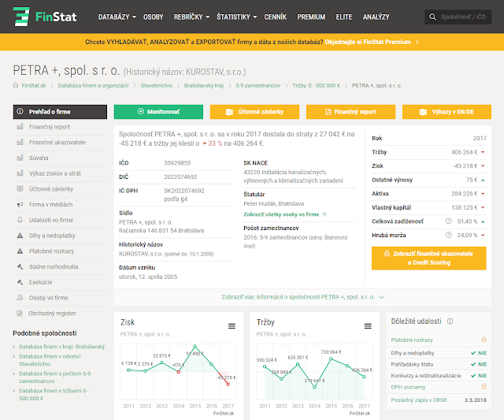Click the chart icon beside Finančný report sidebar item
The width and height of the screenshot is (504, 420).
[x=20, y=127]
